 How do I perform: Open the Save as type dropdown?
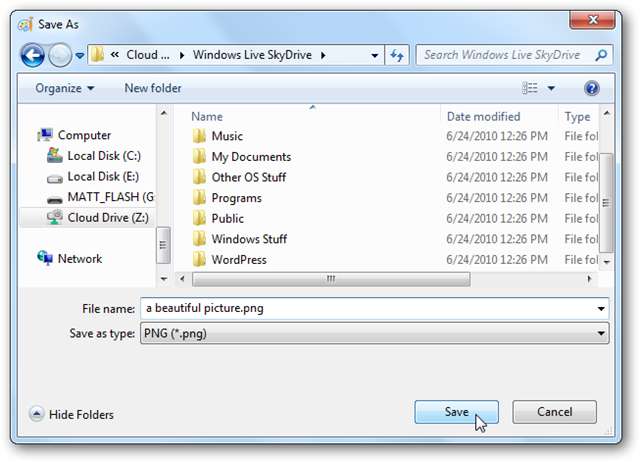tap(374, 333)
